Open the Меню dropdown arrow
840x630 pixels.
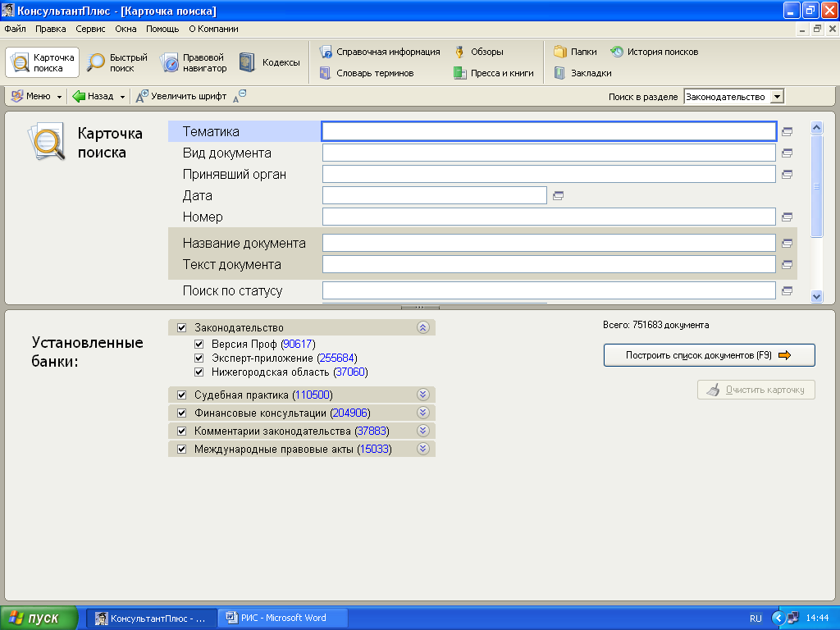point(59,97)
